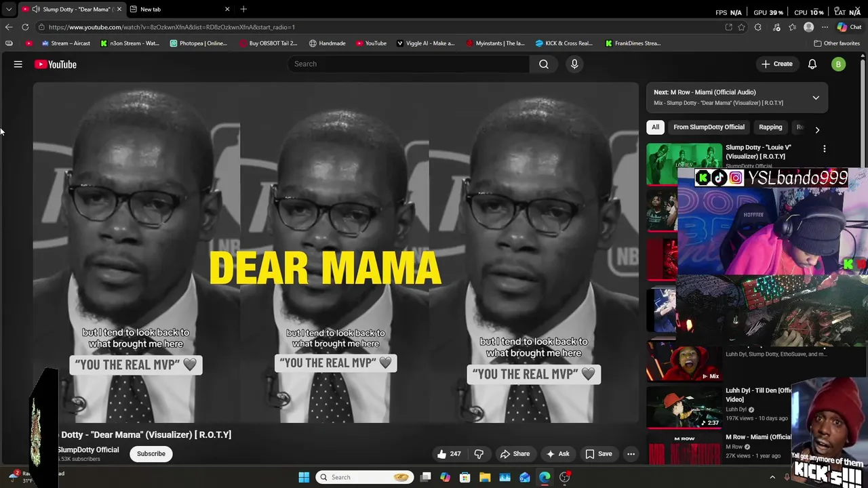Show hidden system tray icons

pos(772,477)
